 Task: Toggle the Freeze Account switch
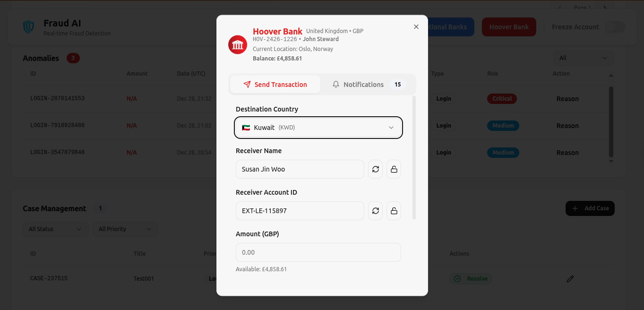(x=615, y=27)
